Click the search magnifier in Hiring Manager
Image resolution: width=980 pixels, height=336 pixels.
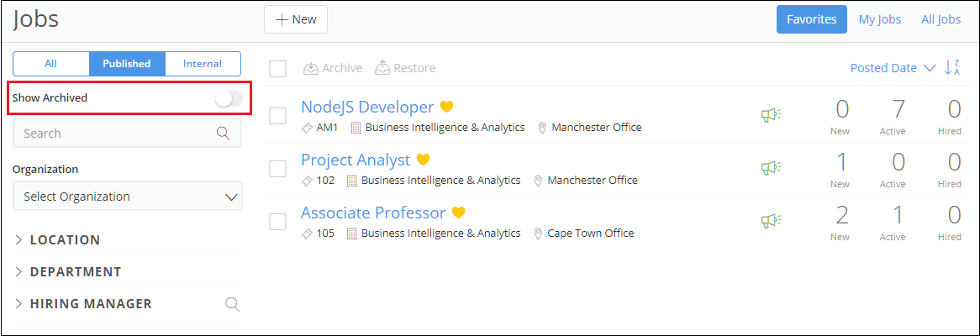coord(233,304)
